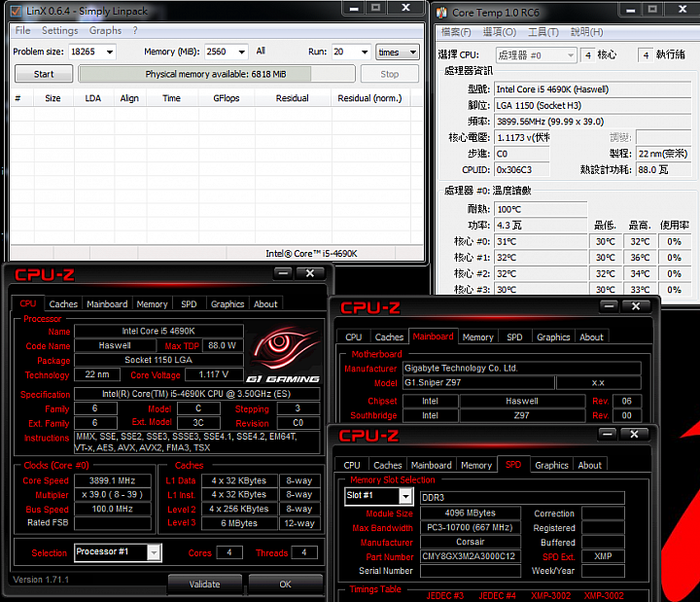Click the Validate button in CPU-Z
Viewport: 700px width, 602px height.
(x=205, y=584)
